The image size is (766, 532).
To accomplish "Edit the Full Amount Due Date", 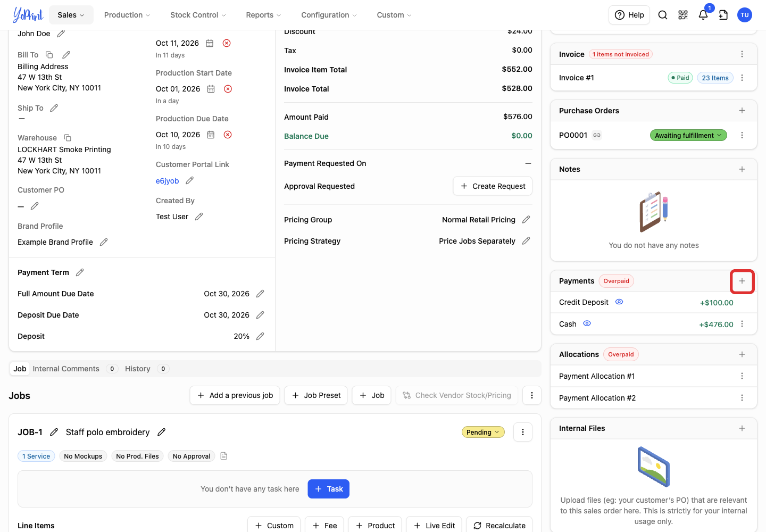I will pyautogui.click(x=260, y=294).
